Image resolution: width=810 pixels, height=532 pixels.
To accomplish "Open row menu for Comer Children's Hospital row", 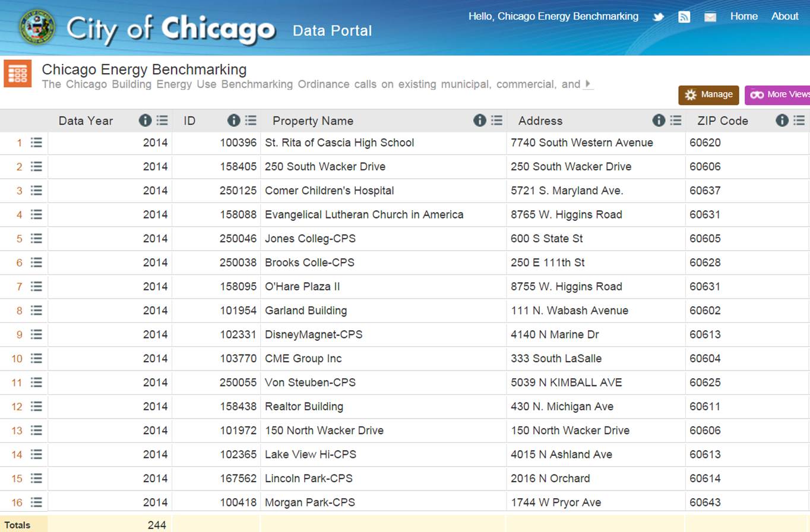I will click(x=36, y=191).
